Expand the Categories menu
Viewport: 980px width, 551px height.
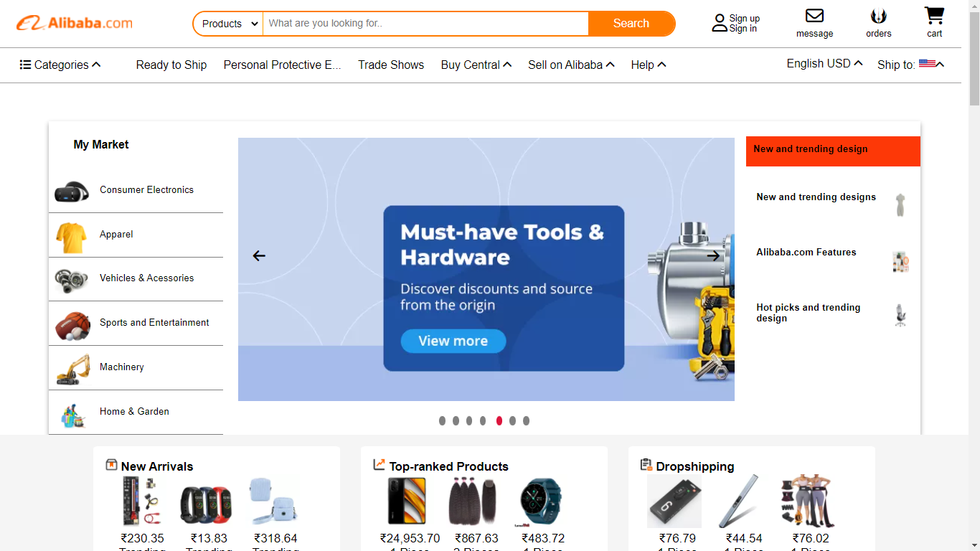[60, 65]
